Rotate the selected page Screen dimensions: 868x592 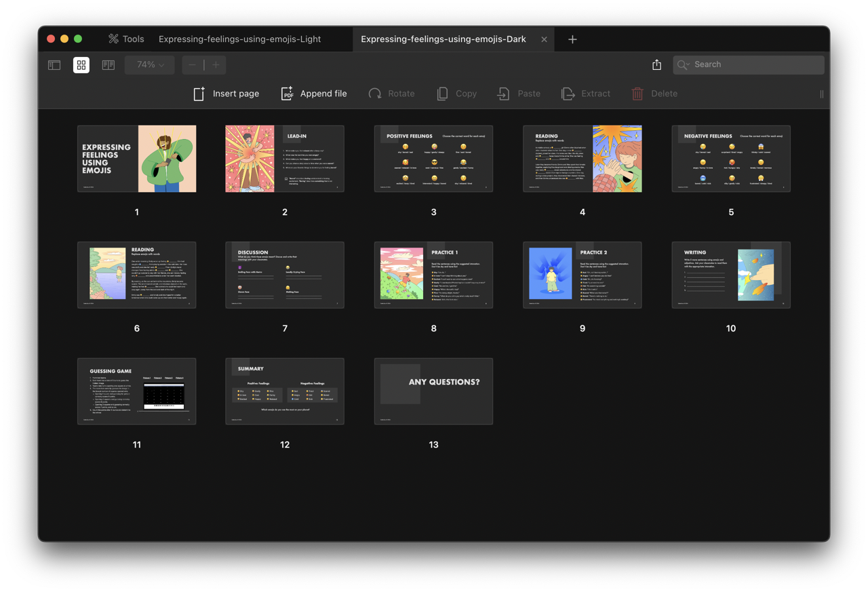[x=391, y=94]
